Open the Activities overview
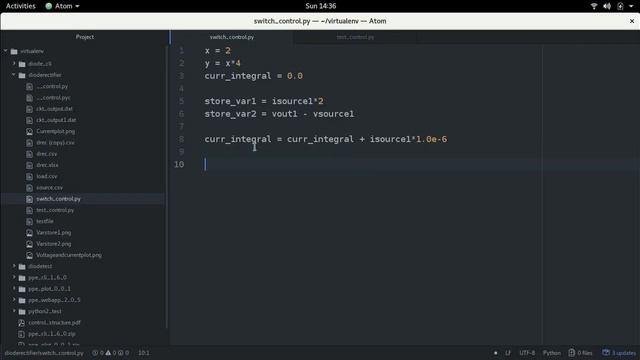640x360 pixels. (20, 6)
